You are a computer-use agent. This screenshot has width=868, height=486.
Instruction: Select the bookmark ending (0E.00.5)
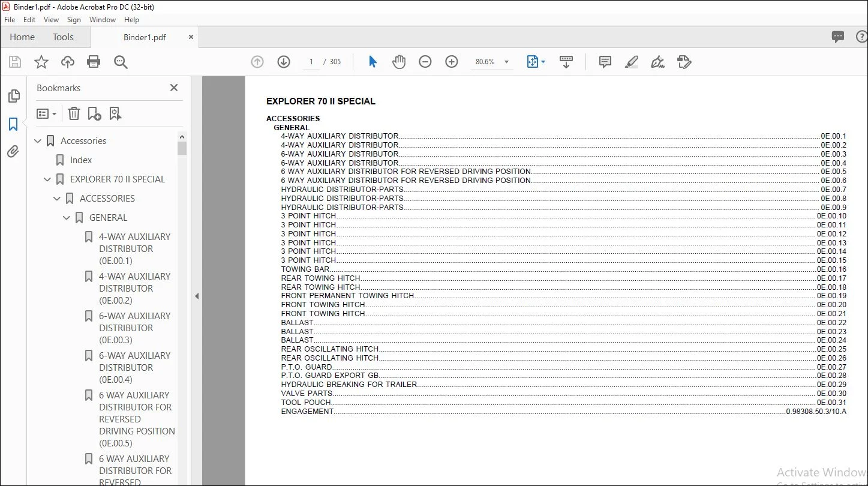[137, 419]
